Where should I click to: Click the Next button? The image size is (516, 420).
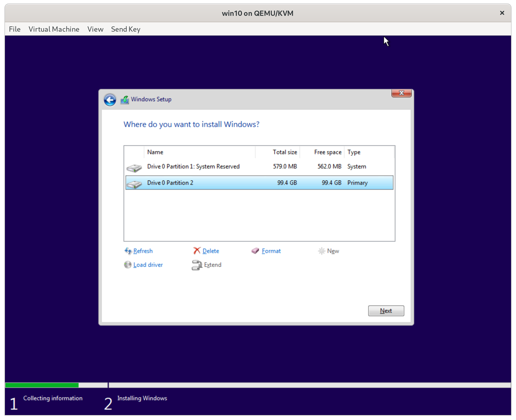(x=386, y=311)
